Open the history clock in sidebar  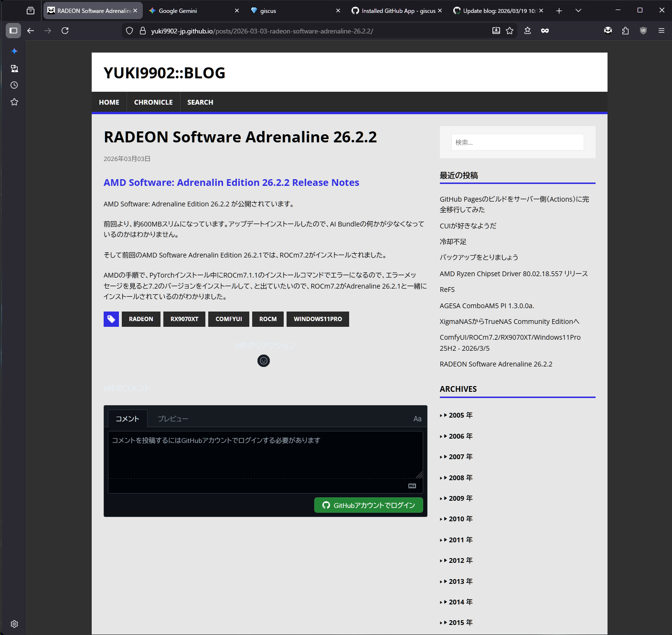click(14, 85)
